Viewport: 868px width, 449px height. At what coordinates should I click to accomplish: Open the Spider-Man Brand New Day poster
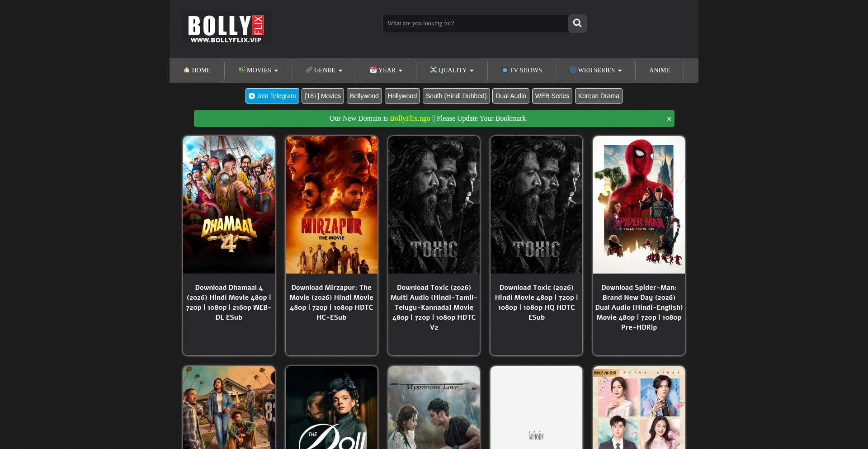pyautogui.click(x=639, y=205)
